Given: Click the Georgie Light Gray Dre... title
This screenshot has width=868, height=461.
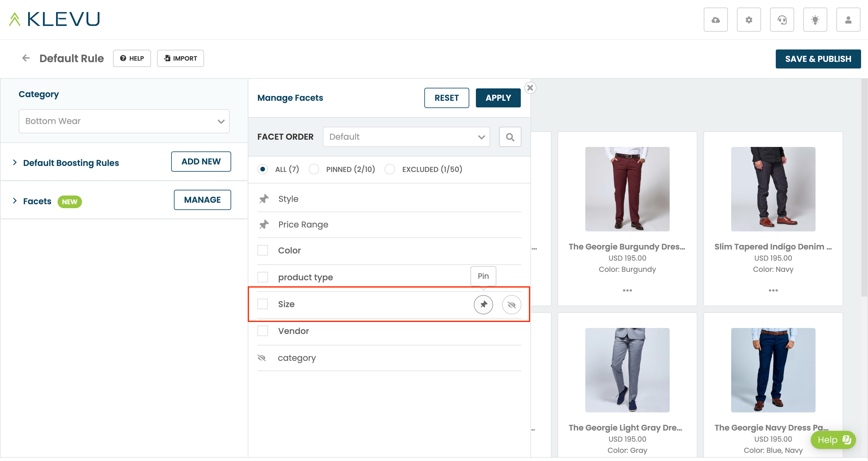Looking at the screenshot, I should click(625, 428).
